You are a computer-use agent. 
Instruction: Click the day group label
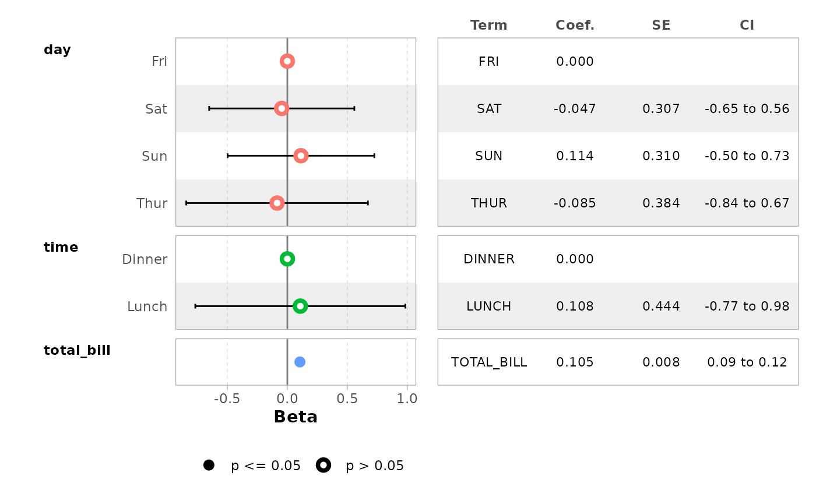pyautogui.click(x=57, y=50)
